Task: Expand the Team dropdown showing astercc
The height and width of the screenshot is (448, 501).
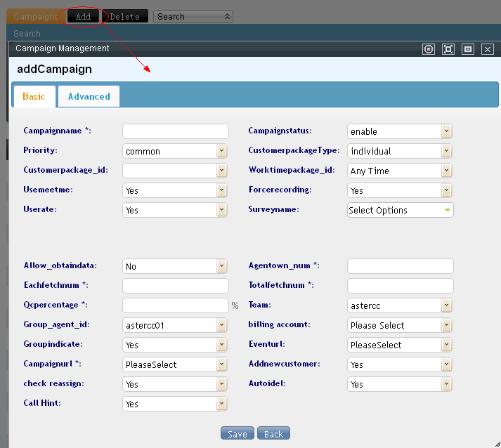Action: click(446, 305)
